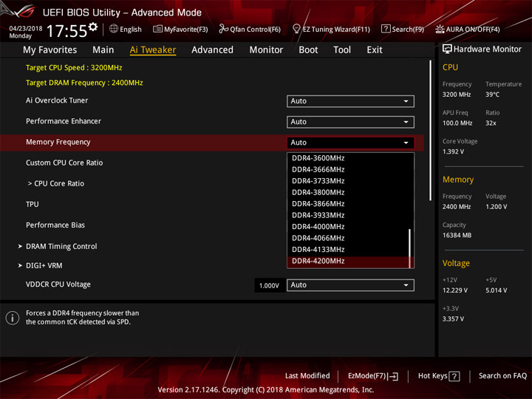Screen dimensions: 532x399
Task: Choose DDR4-3800MHz from list
Action: (x=348, y=192)
